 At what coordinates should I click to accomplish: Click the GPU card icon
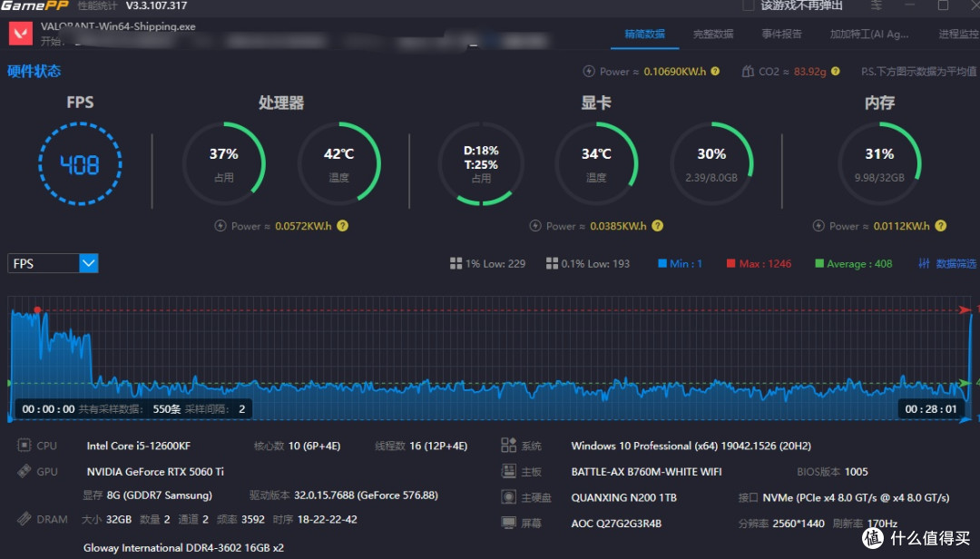pyautogui.click(x=24, y=471)
